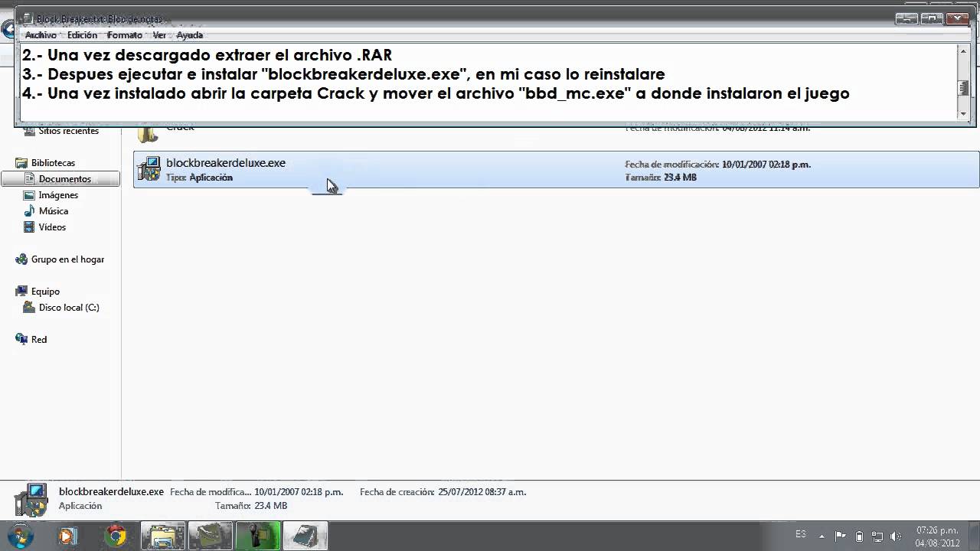Click the Vídeos library icon
The image size is (980, 551).
(29, 227)
